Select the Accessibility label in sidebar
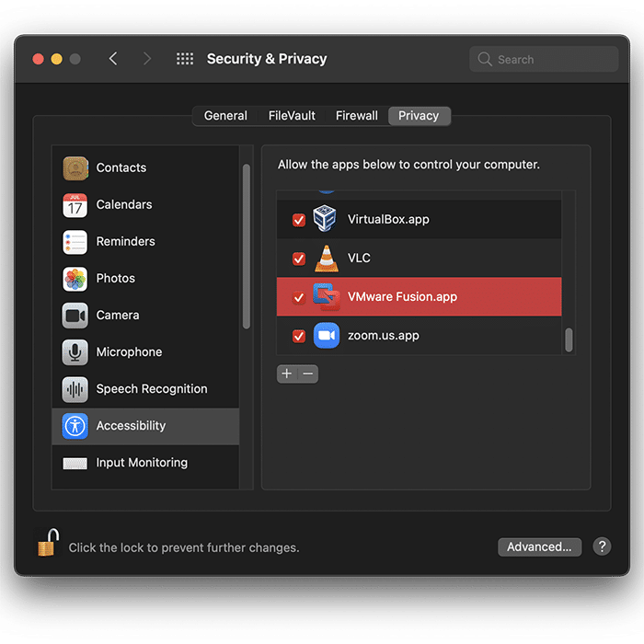The width and height of the screenshot is (644, 644). (x=131, y=426)
